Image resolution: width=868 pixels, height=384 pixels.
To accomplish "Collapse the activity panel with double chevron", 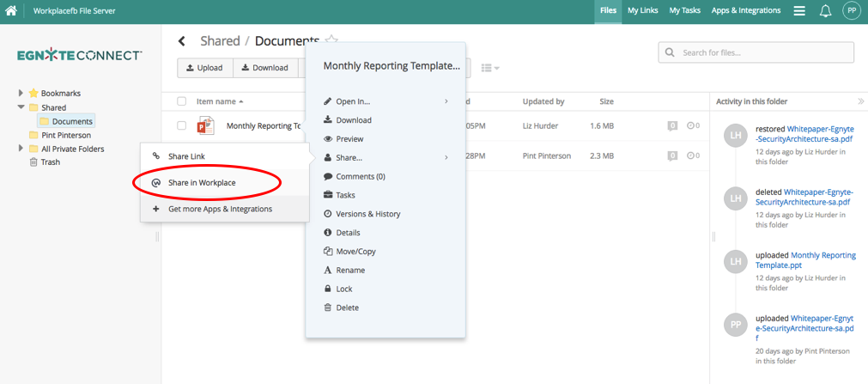I will (861, 101).
